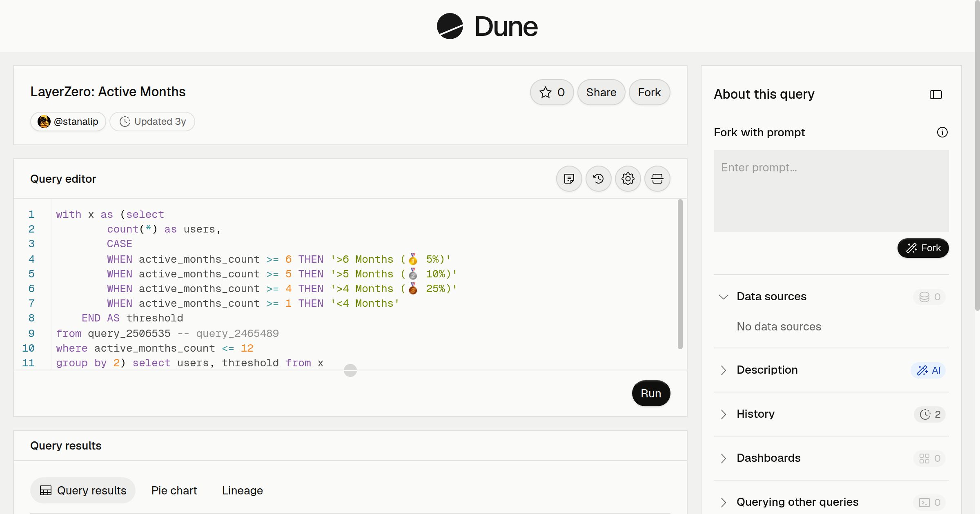Click the 'No data sources' text
This screenshot has height=514, width=980.
pyautogui.click(x=779, y=326)
